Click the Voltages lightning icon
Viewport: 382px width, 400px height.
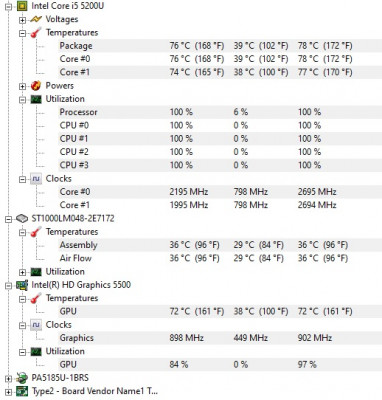tap(36, 19)
